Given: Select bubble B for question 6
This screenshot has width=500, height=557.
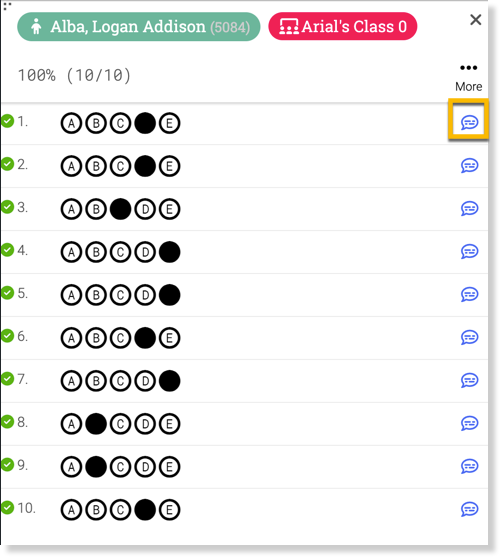Looking at the screenshot, I should (x=96, y=338).
